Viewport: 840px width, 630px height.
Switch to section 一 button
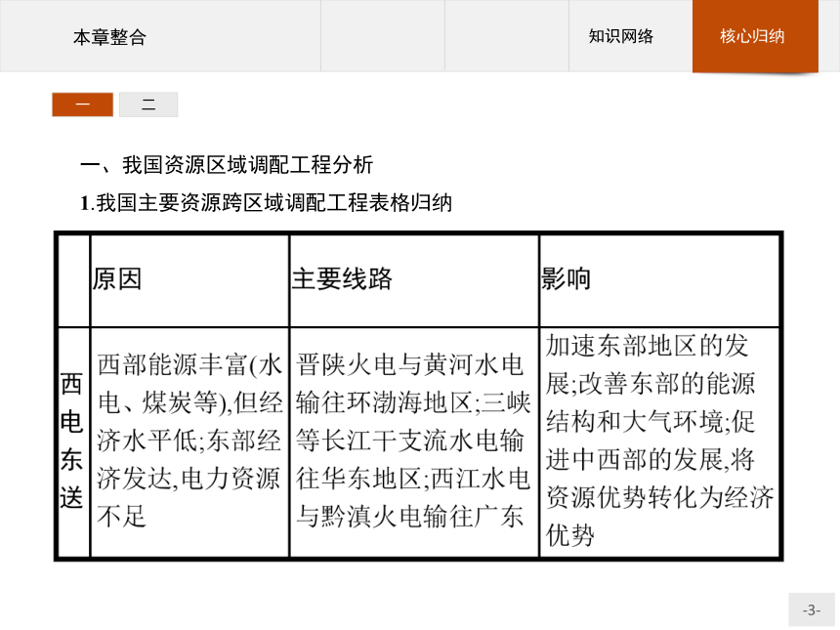point(82,104)
